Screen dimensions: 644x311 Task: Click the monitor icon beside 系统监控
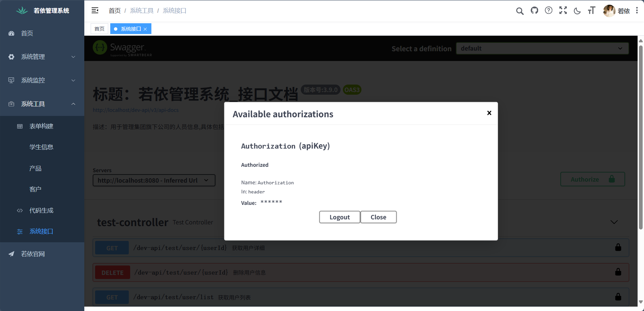11,80
